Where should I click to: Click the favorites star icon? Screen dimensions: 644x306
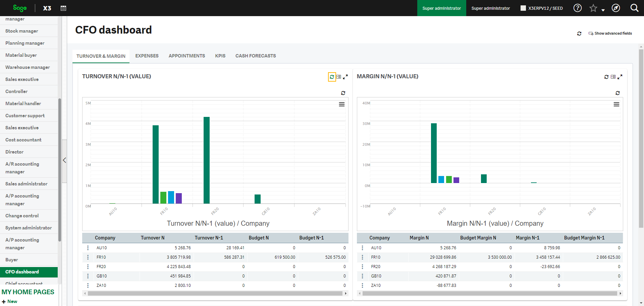[x=593, y=8]
